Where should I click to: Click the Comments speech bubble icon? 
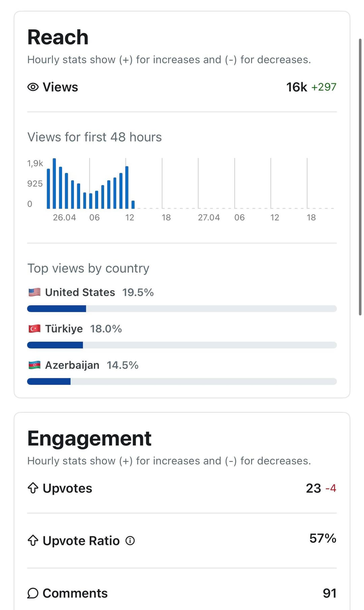(33, 593)
